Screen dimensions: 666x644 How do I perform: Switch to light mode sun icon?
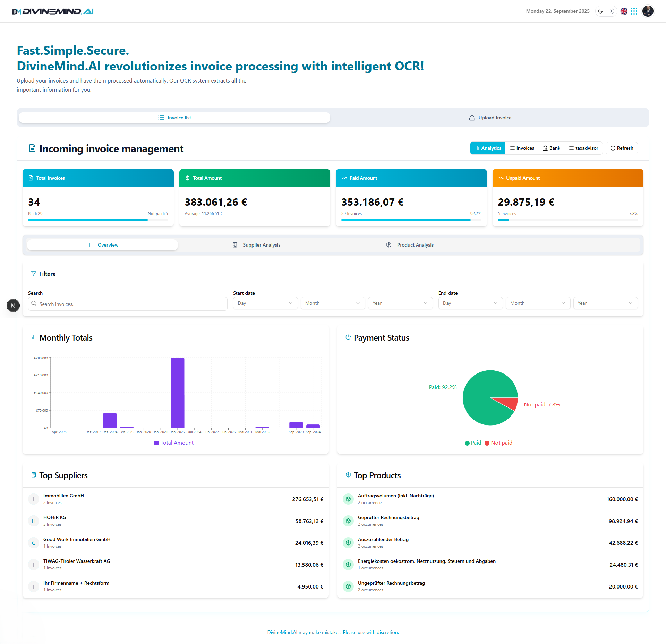tap(612, 11)
